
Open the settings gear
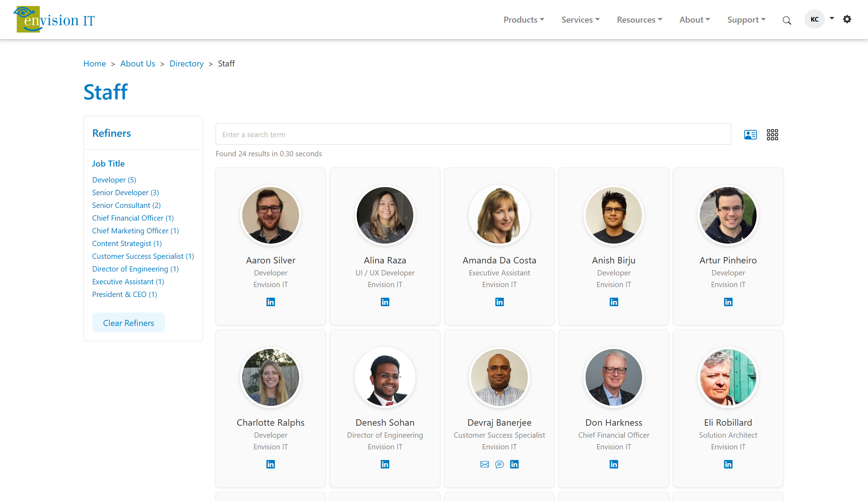847,19
